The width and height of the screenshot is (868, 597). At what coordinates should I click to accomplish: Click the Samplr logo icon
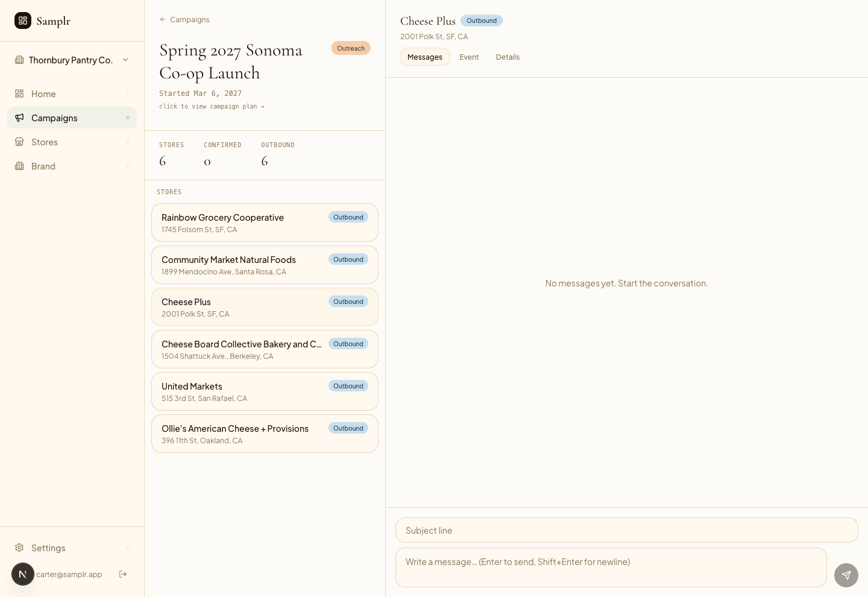tap(23, 21)
